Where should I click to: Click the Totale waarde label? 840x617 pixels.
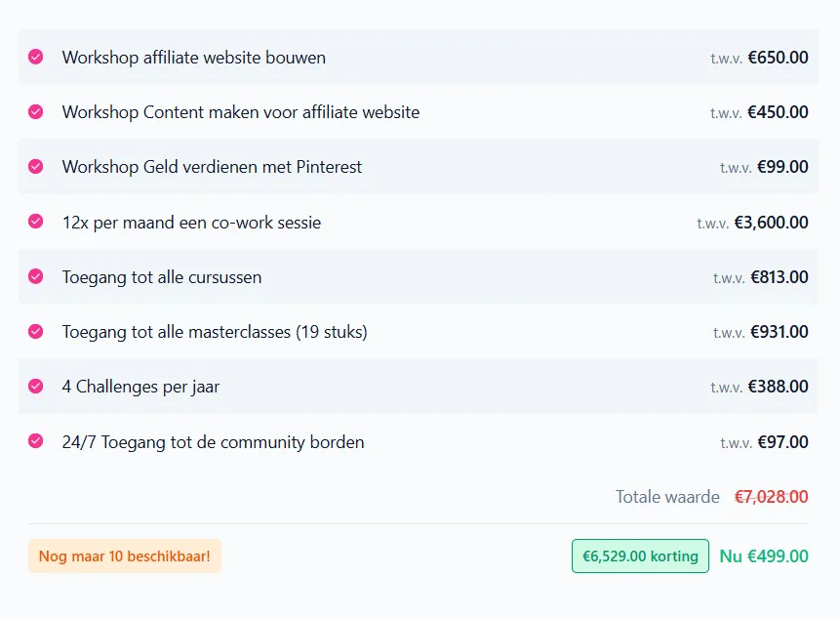(x=667, y=497)
